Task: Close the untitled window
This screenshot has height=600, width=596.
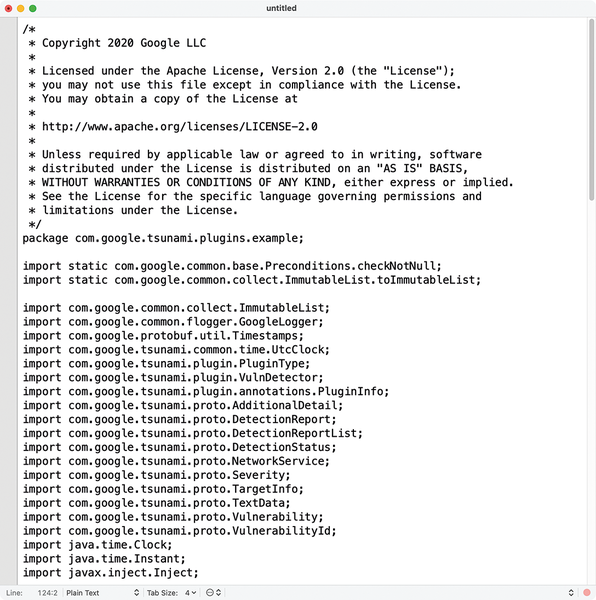Action: click(x=8, y=8)
